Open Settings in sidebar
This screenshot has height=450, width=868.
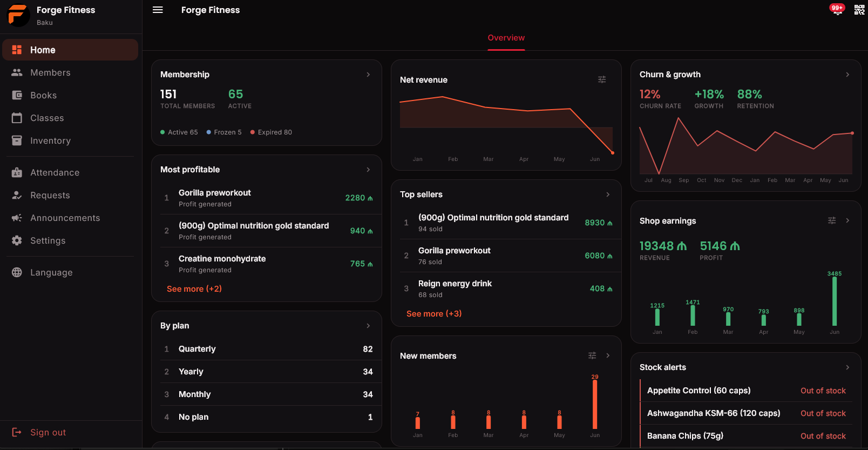tap(70, 240)
